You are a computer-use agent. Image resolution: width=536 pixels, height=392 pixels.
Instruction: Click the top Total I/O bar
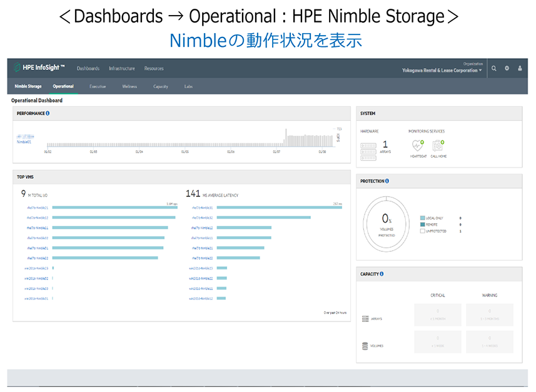click(115, 208)
